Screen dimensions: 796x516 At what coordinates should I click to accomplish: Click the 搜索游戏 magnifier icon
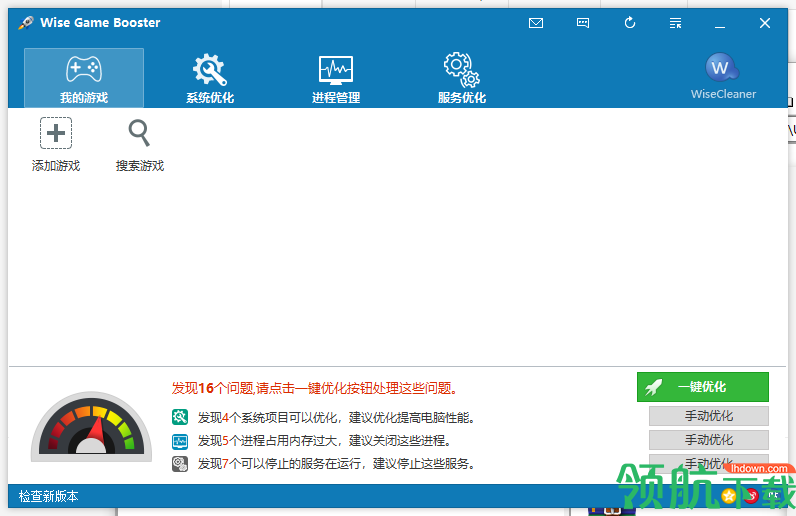139,133
